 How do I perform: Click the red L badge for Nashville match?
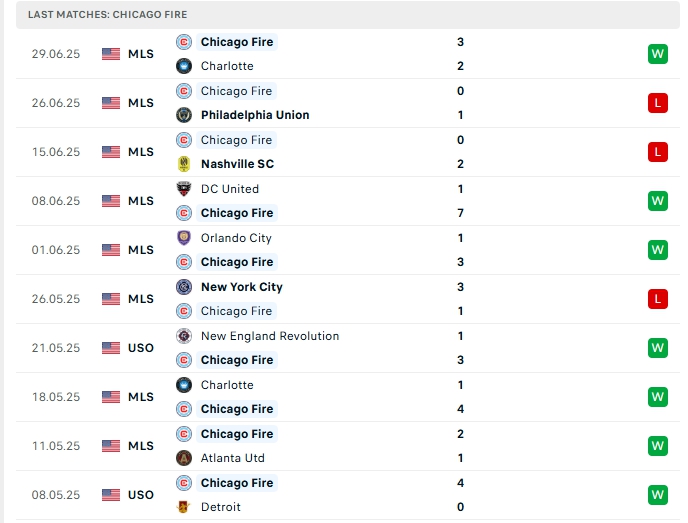pyautogui.click(x=657, y=152)
